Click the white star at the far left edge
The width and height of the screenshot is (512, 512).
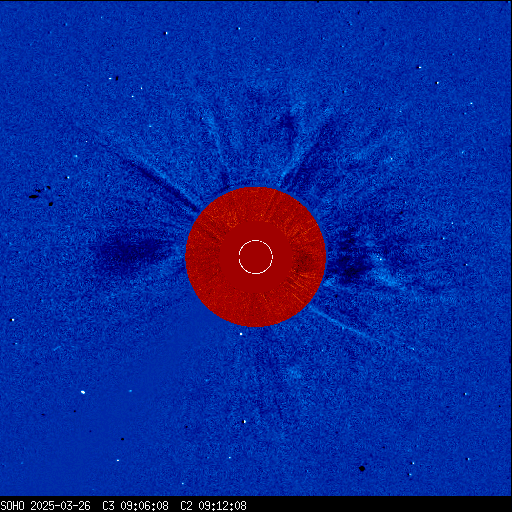(x=13, y=320)
